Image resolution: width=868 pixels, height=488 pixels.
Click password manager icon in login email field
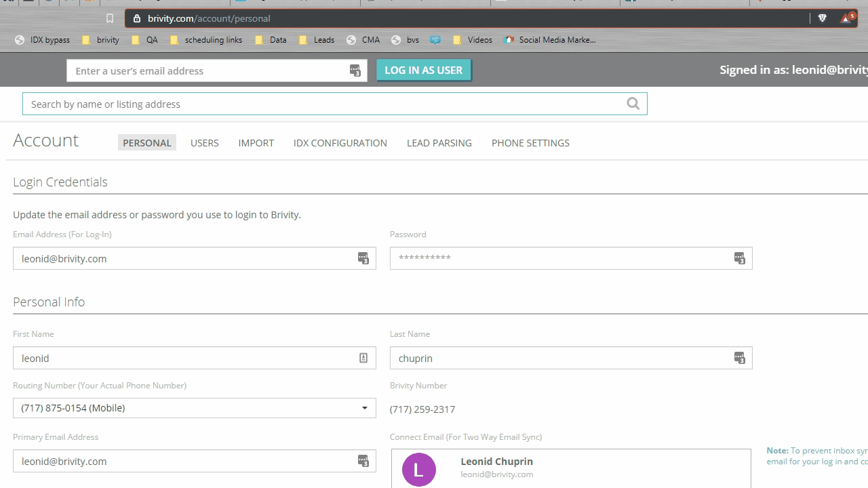pyautogui.click(x=363, y=258)
